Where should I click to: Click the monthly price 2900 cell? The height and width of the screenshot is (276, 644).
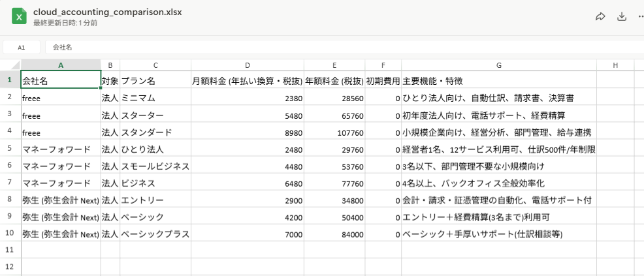(x=248, y=199)
